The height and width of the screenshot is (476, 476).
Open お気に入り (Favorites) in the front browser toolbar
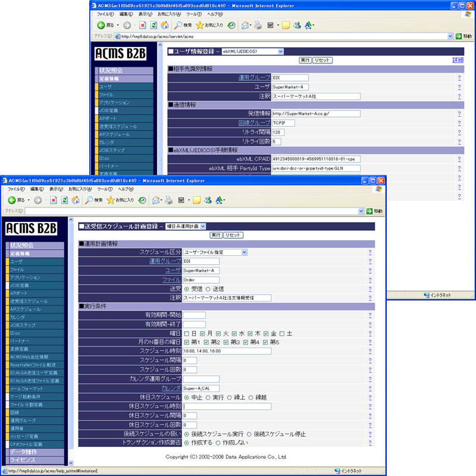pyautogui.click(x=120, y=200)
